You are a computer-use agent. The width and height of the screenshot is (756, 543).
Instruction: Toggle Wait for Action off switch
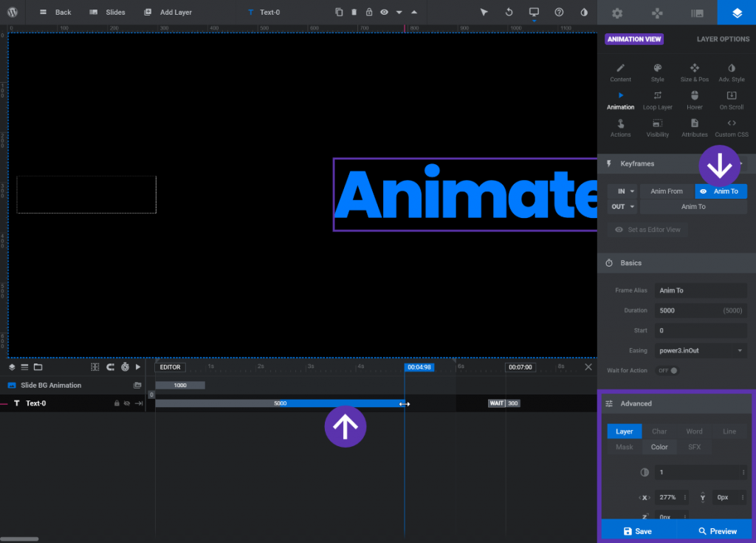(666, 370)
